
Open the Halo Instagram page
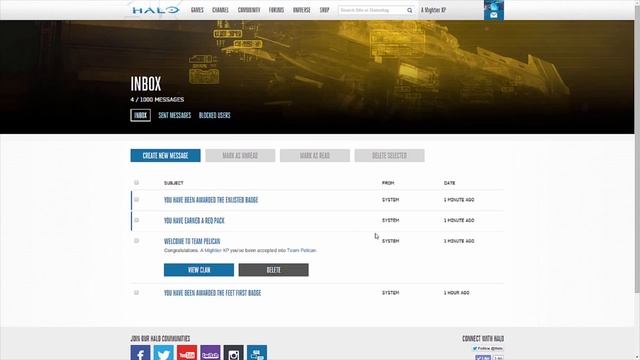[x=233, y=353]
